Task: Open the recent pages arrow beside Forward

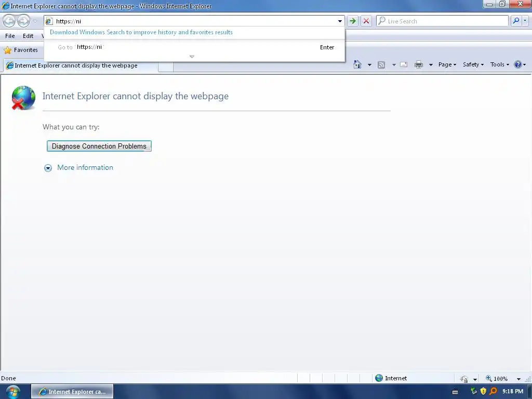Action: 35,21
